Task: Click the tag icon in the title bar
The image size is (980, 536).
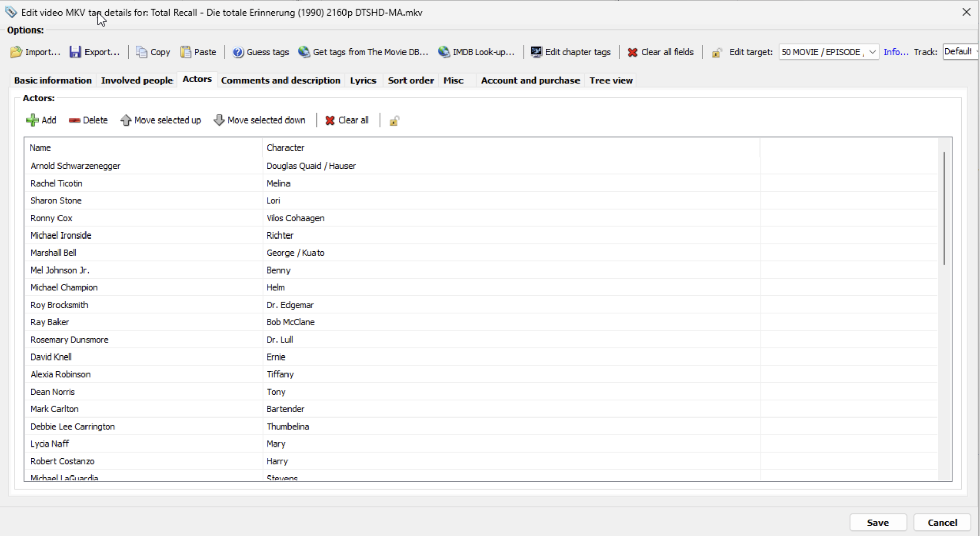Action: click(11, 12)
